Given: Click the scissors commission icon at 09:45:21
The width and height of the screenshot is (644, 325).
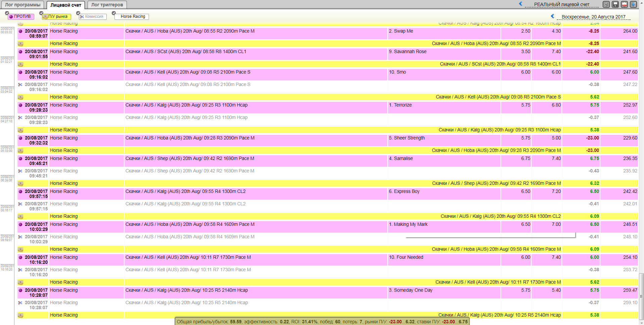Looking at the screenshot, I should pos(20,171).
